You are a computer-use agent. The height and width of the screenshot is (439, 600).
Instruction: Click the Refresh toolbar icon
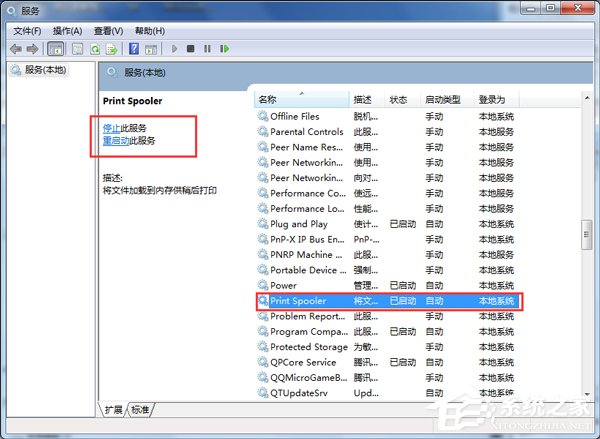click(95, 48)
